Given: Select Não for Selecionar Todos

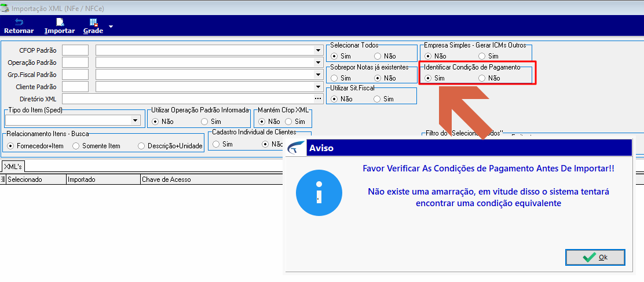Looking at the screenshot, I should pos(378,56).
